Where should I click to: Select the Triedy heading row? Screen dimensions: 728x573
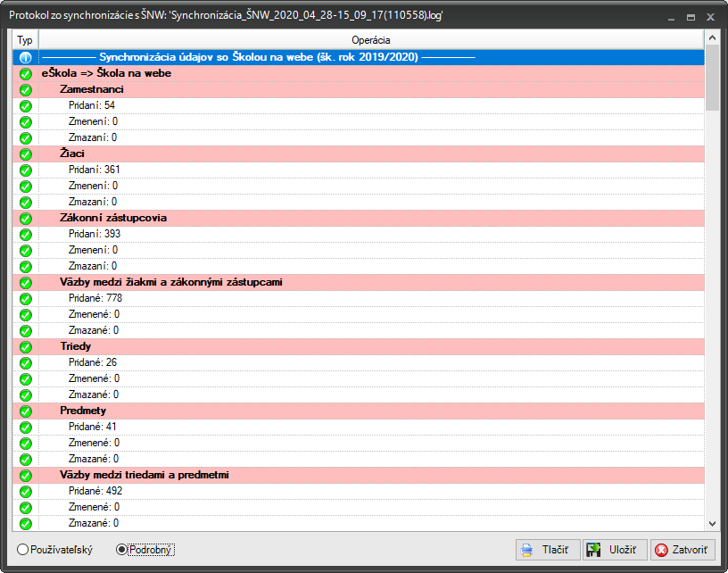click(x=359, y=346)
